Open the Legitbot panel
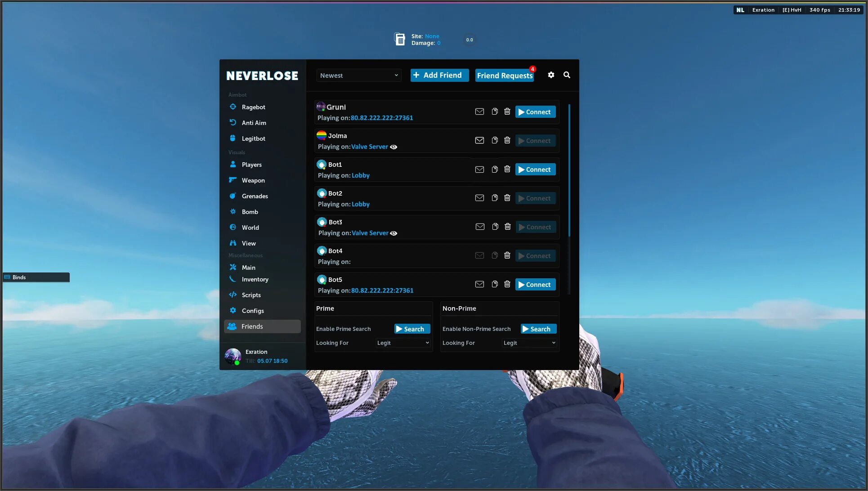This screenshot has width=868, height=491. (253, 138)
